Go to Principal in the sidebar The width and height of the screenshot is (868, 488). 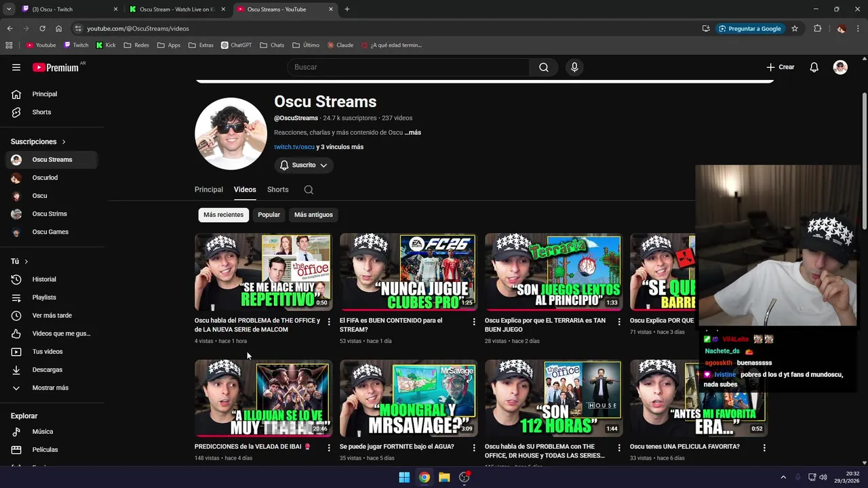52,94
